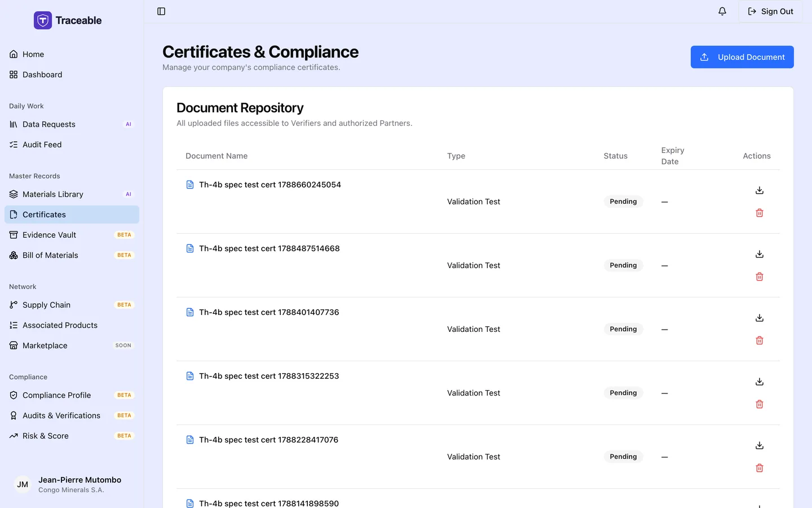The height and width of the screenshot is (508, 812).
Task: Click document name 'Th-4b spec test cert 1788660245054'
Action: coord(270,185)
